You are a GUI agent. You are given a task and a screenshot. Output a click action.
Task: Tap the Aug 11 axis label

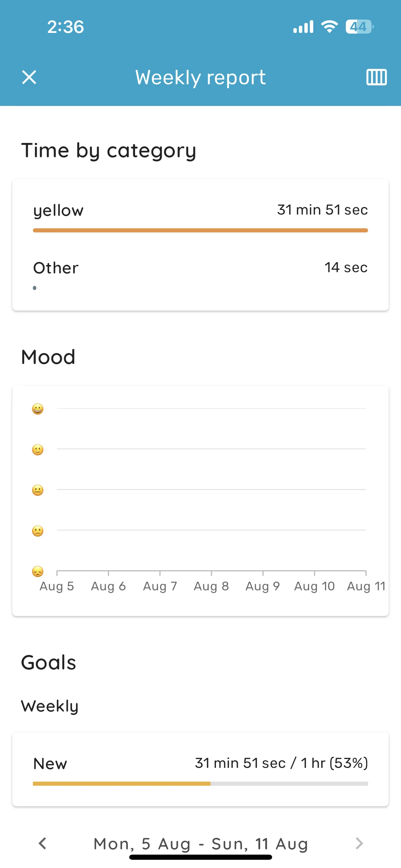(x=366, y=587)
